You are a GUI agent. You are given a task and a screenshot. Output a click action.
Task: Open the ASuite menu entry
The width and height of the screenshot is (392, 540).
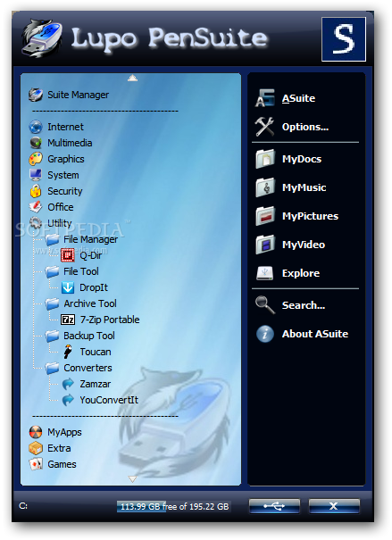coord(298,98)
